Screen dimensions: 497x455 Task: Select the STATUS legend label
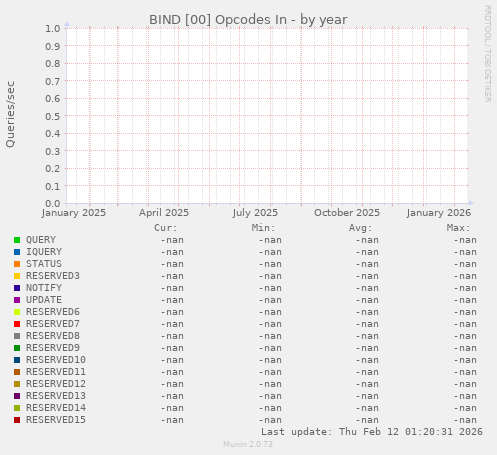point(44,264)
